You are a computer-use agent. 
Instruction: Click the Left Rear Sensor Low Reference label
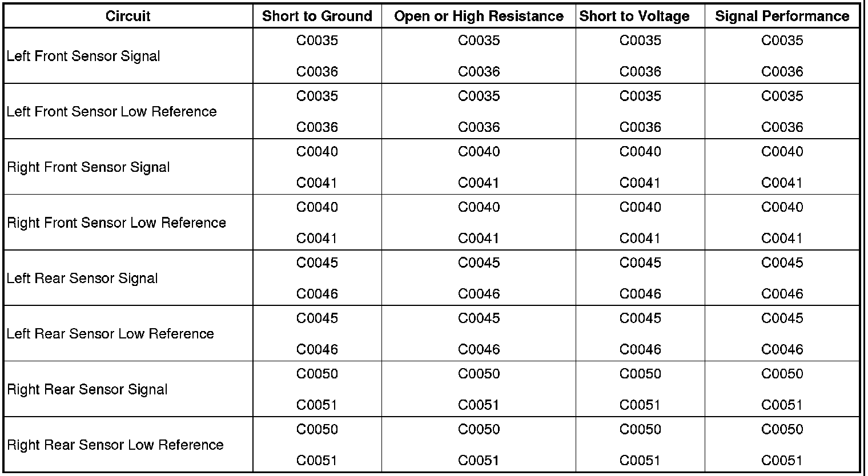pyautogui.click(x=110, y=334)
